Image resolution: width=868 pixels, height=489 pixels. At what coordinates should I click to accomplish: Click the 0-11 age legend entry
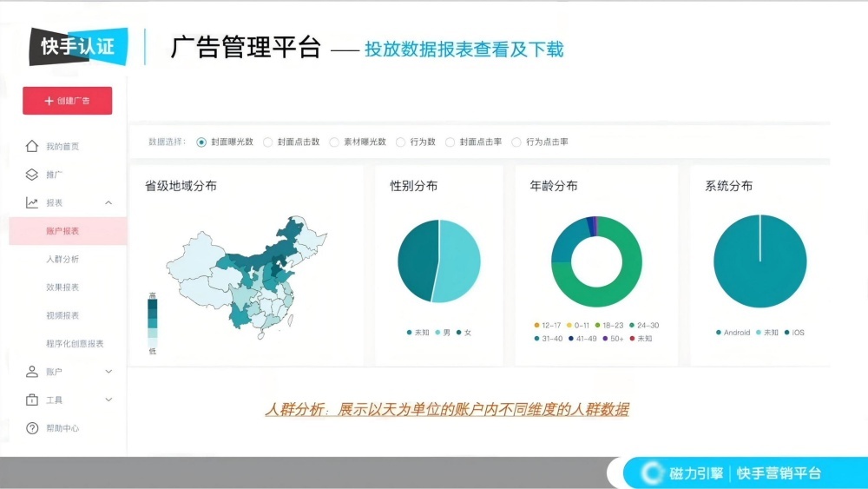pyautogui.click(x=578, y=325)
